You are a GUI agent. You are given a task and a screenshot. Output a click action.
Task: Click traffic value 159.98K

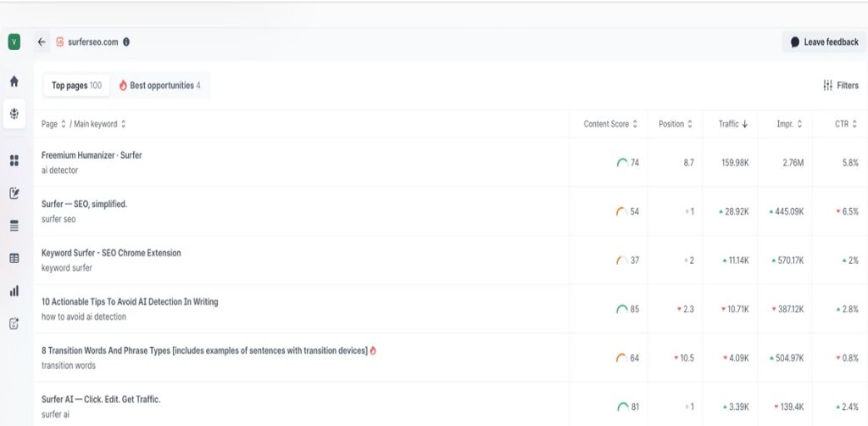point(735,163)
